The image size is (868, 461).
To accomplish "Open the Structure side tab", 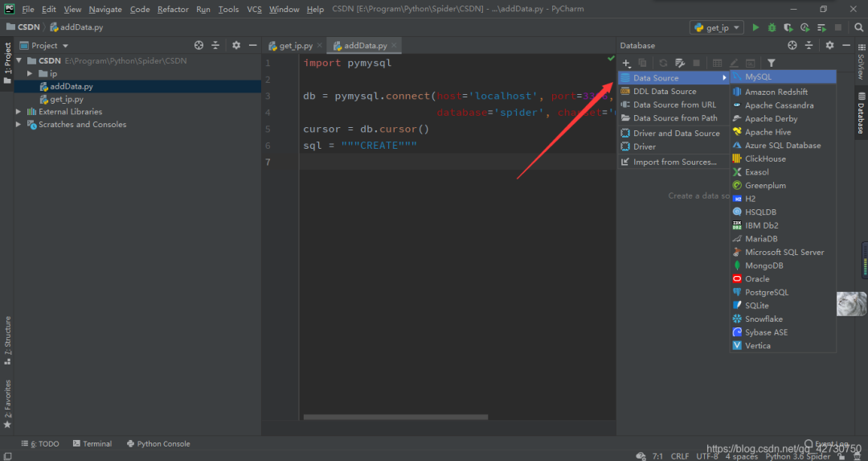I will pos(8,340).
